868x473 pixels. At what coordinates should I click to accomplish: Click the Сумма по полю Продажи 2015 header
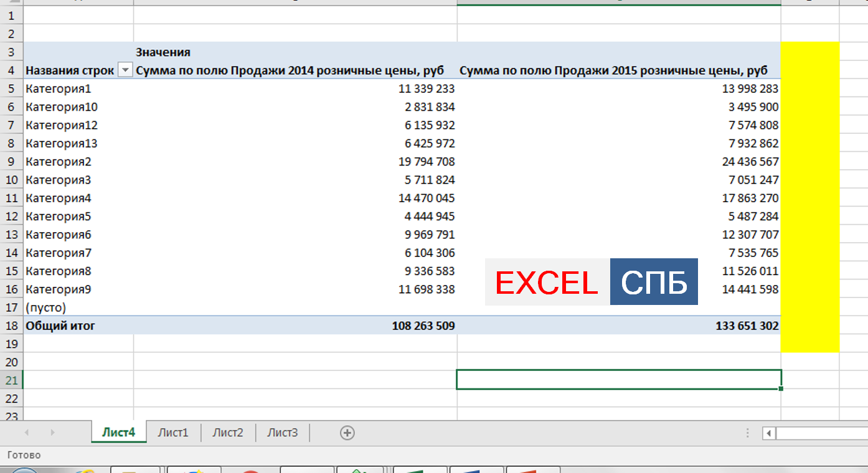click(x=613, y=70)
